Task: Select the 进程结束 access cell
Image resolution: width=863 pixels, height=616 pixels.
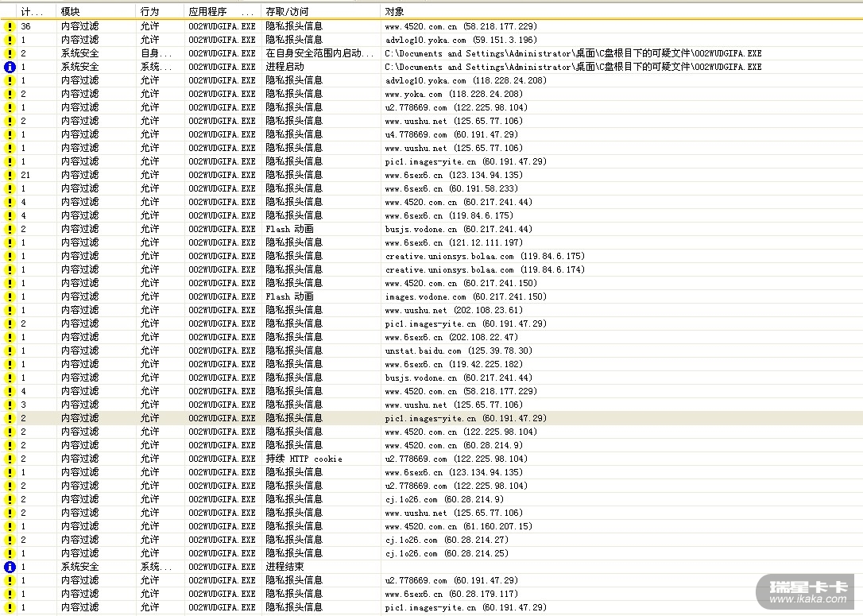Action: coord(285,567)
